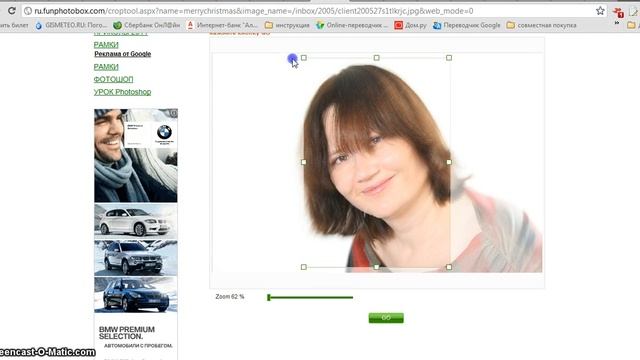The height and width of the screenshot is (360, 640).
Task: Open the Дом.ру bookmark
Action: 410,25
